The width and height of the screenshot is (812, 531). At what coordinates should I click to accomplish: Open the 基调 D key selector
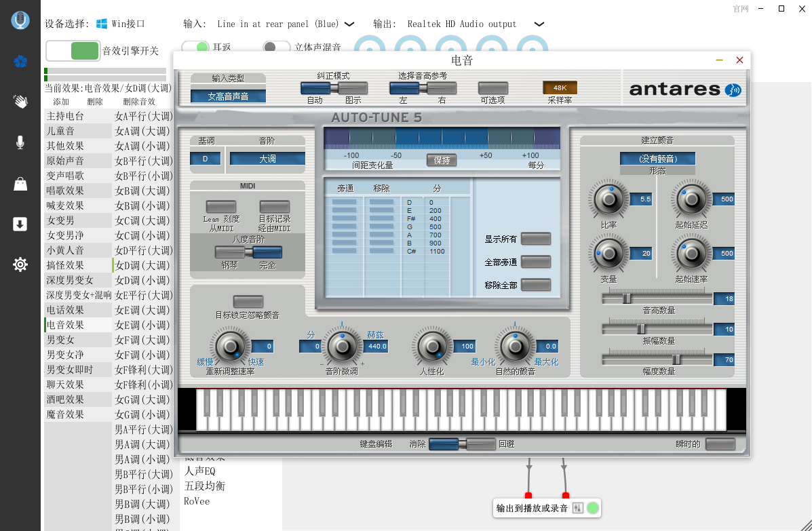pyautogui.click(x=205, y=159)
